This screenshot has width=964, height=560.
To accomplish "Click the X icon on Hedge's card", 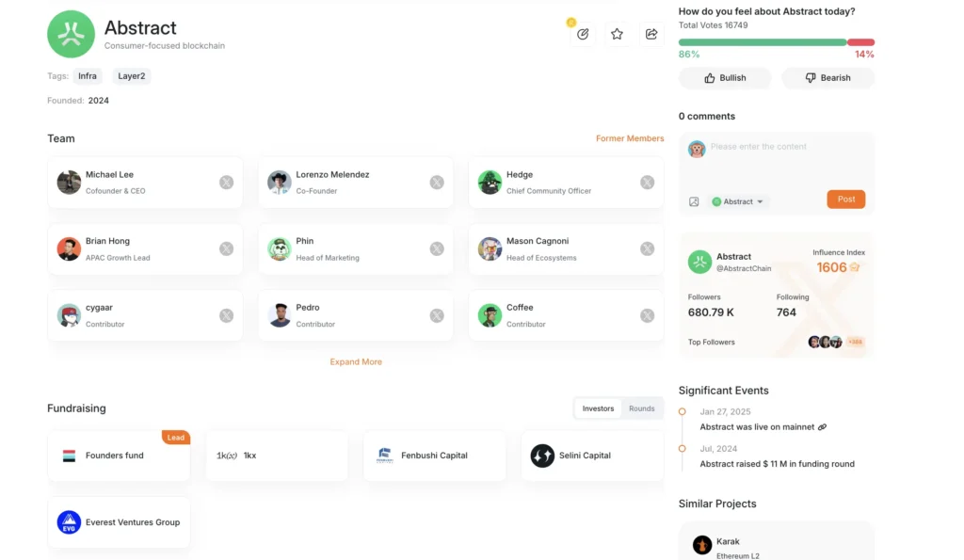I will 647,183.
